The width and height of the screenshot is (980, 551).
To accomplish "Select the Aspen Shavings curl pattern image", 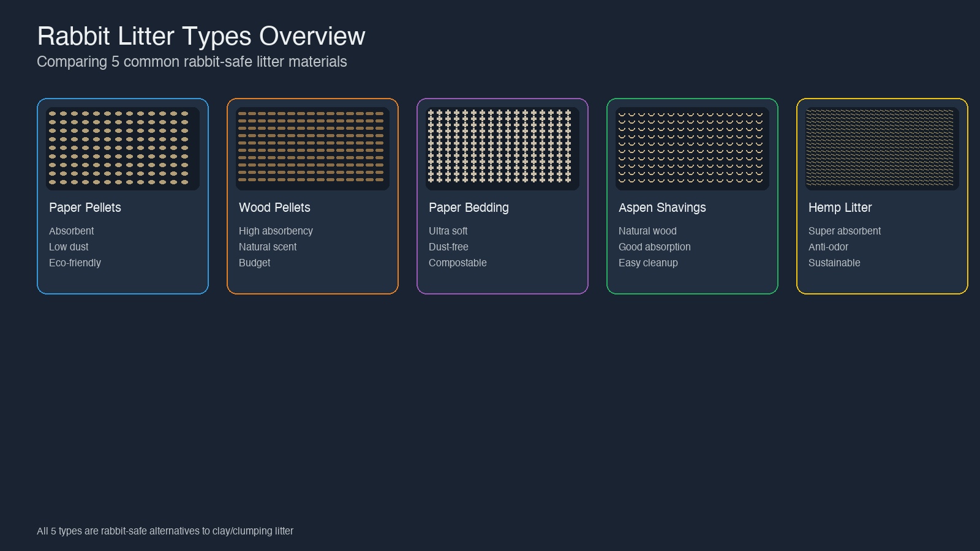I will click(692, 148).
